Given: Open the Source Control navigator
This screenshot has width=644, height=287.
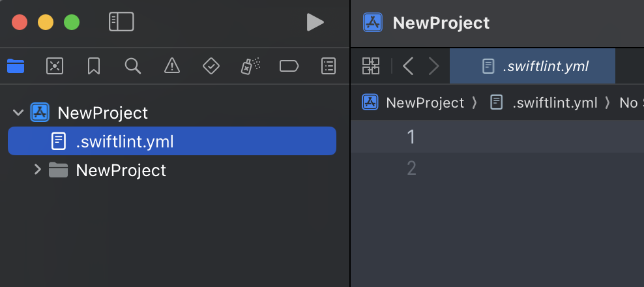Looking at the screenshot, I should pos(55,65).
